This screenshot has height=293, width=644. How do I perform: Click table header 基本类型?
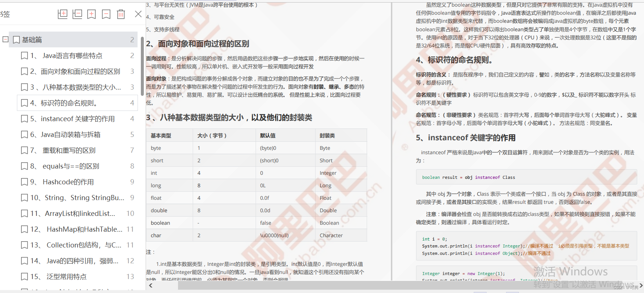coord(161,135)
